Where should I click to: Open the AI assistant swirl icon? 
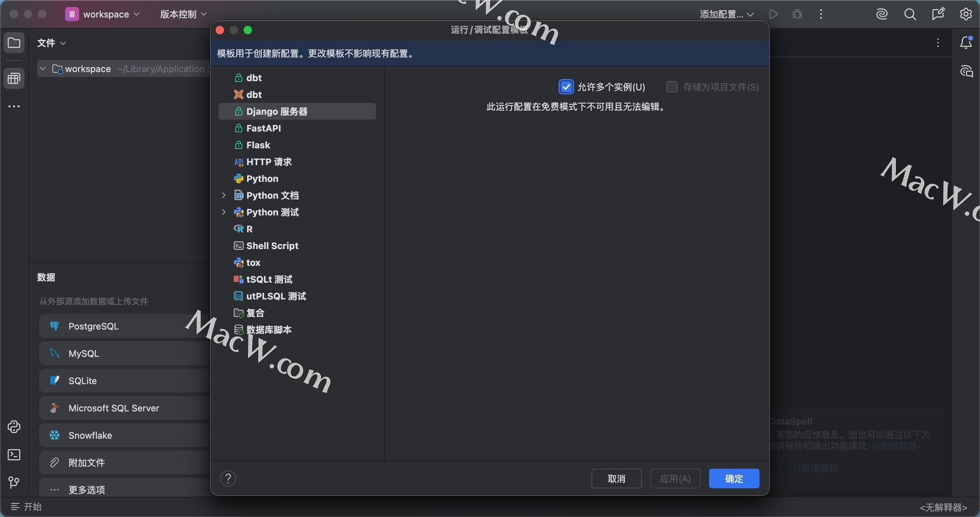tap(881, 14)
